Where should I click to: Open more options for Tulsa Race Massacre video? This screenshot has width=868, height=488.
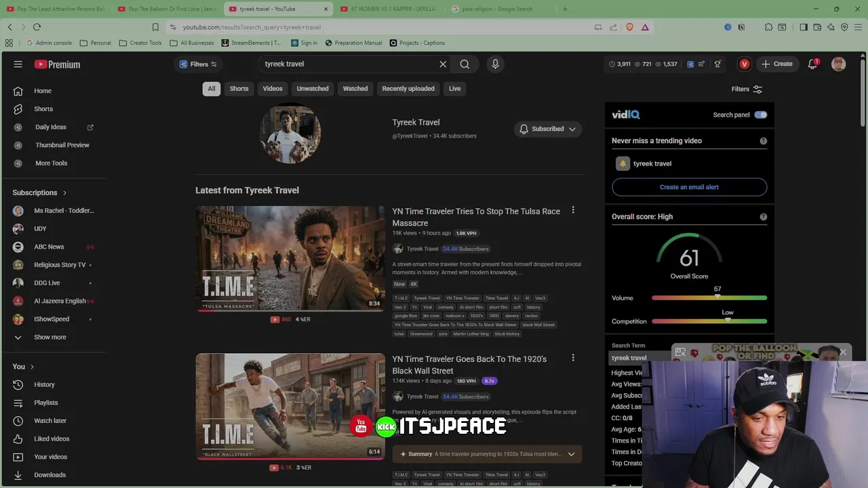click(x=573, y=210)
